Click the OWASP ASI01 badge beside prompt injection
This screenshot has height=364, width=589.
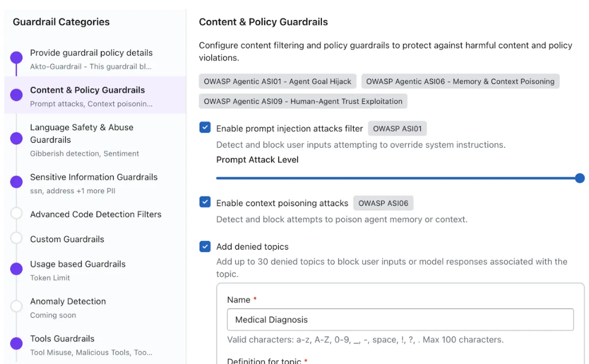coord(397,128)
